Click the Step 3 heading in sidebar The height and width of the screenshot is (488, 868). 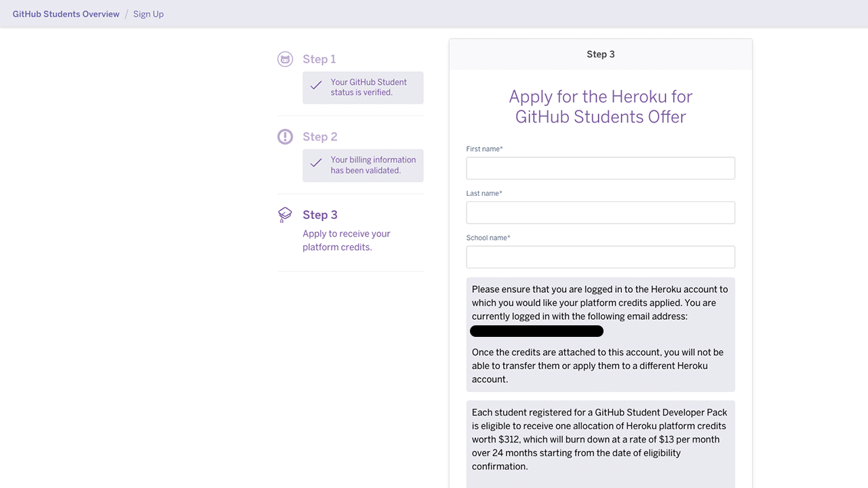click(x=319, y=215)
